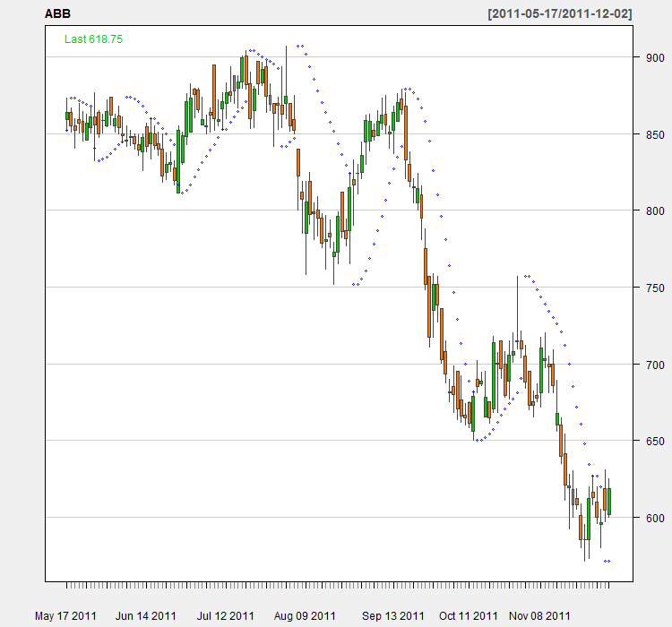Select the Nov 08 2011 date label

click(x=539, y=616)
